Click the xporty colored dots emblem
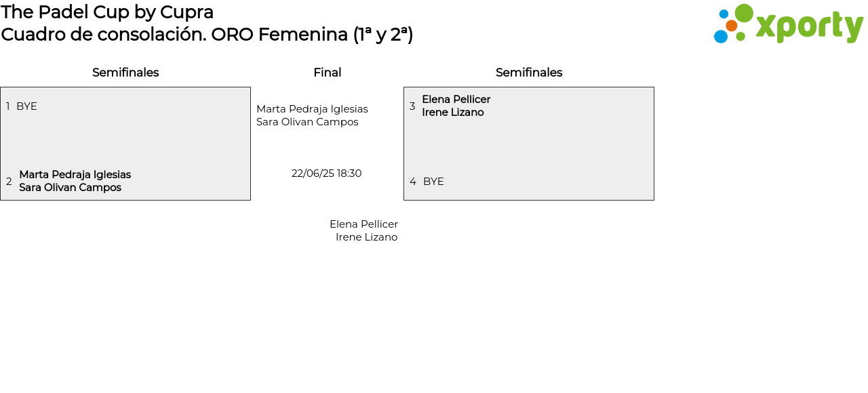This screenshot has height=393, width=868. click(x=734, y=24)
